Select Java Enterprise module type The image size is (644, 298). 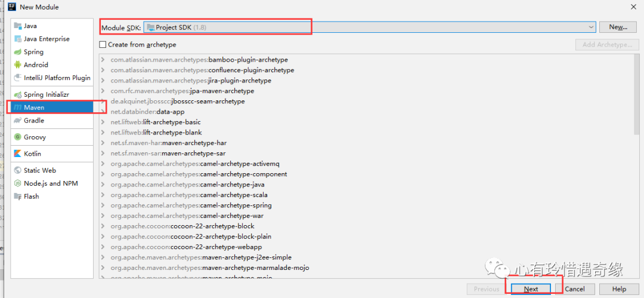click(51, 39)
